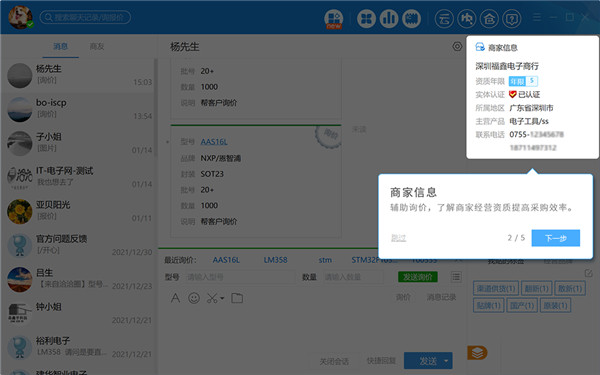600x375 pixels.
Task: Click the 杨先生 contact avatar
Action: click(20, 75)
